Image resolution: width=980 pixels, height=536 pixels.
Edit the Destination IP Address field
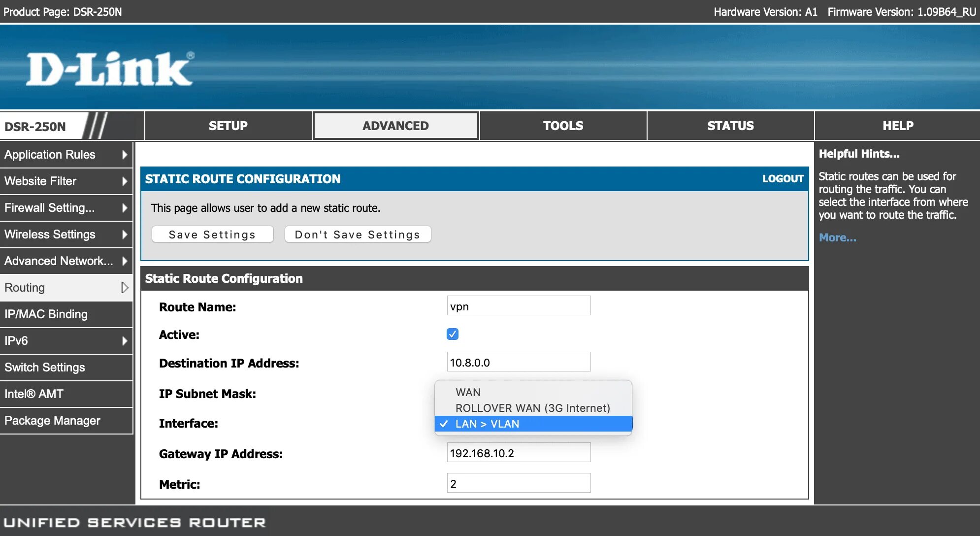[519, 362]
